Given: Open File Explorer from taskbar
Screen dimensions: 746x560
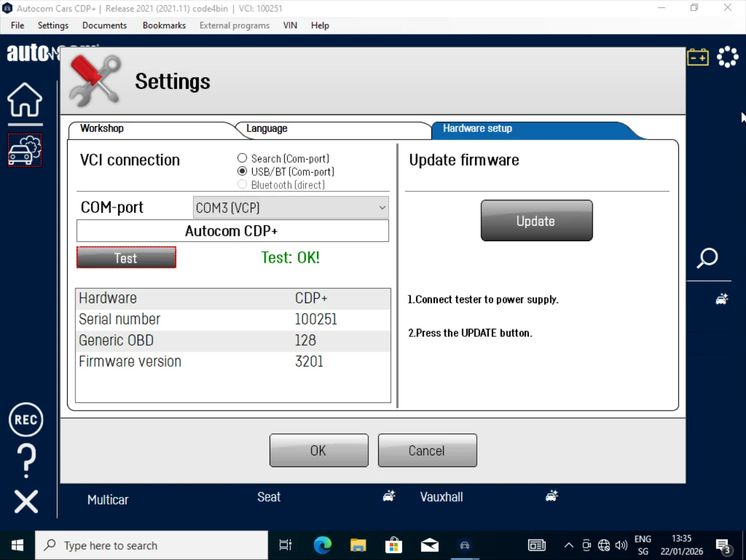Looking at the screenshot, I should pos(358,545).
